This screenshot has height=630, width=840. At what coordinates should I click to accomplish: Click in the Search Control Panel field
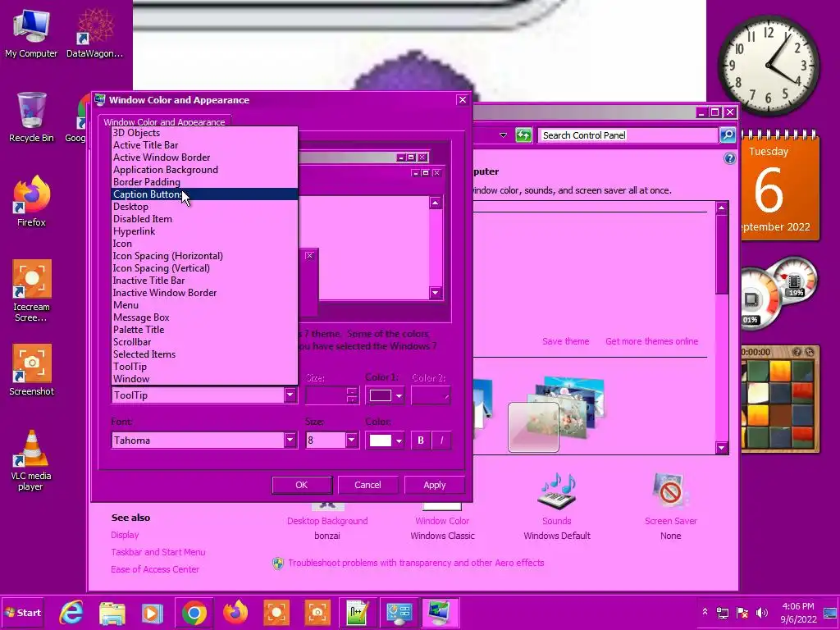click(628, 135)
